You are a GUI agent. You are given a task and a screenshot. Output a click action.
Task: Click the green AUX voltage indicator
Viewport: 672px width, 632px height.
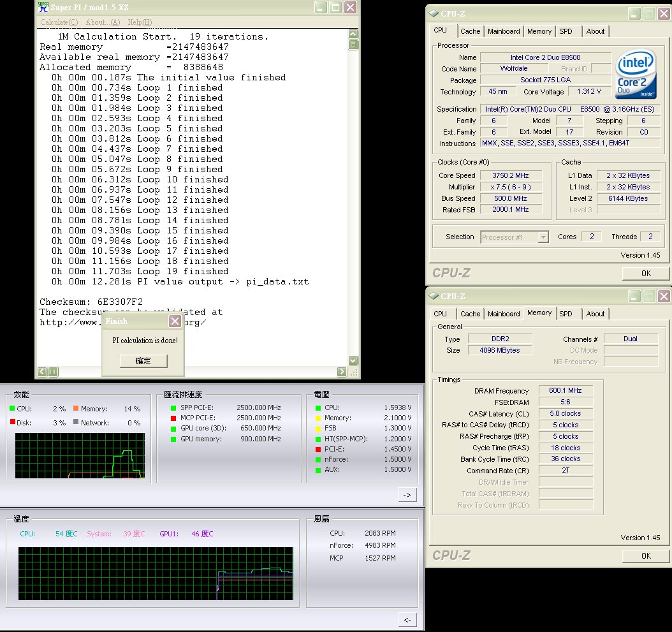[x=318, y=470]
